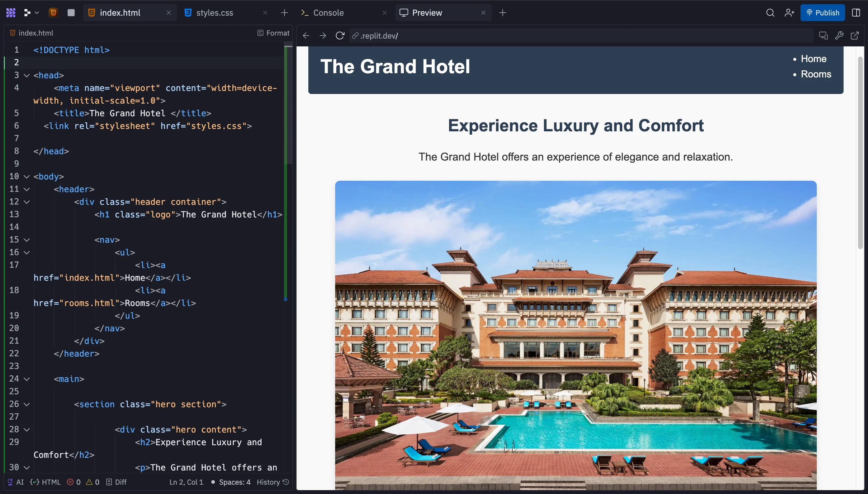Open preview devtools wrench icon
868x494 pixels.
point(839,36)
